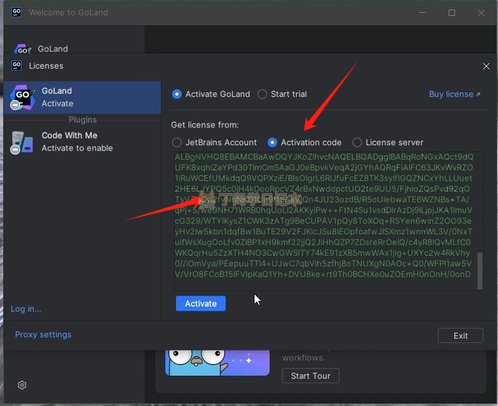This screenshot has width=498, height=406.
Task: Maximize the Welcome to GoLand window
Action: coord(452,13)
